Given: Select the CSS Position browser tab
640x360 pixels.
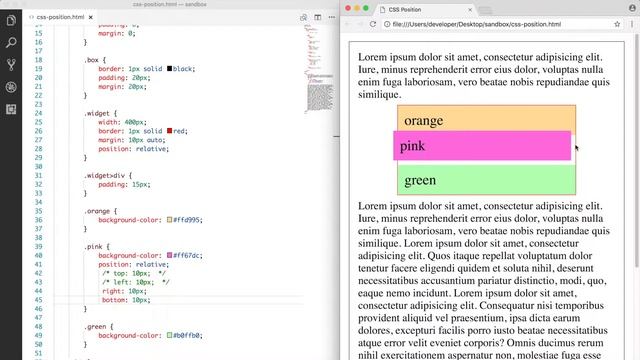Looking at the screenshot, I should (x=424, y=9).
